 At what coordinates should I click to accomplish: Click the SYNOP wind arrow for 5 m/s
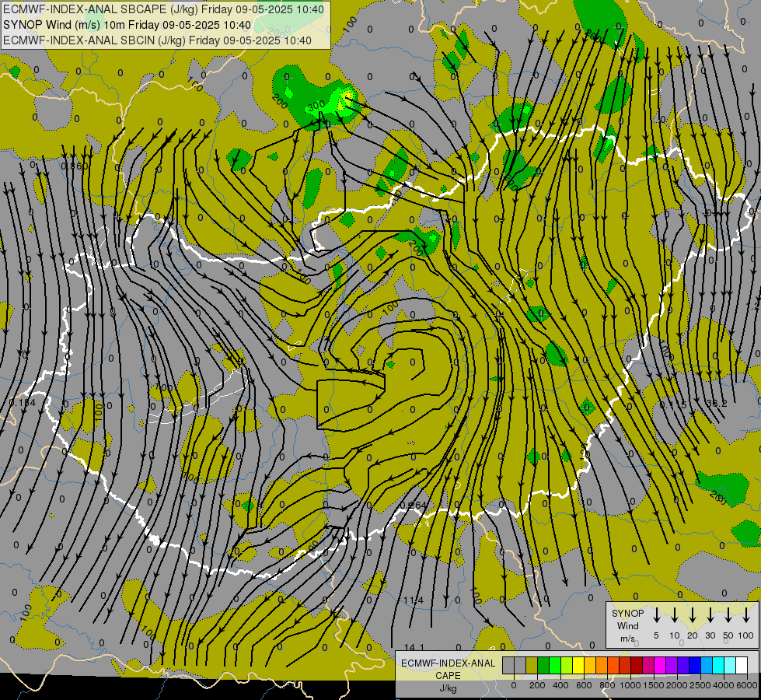(x=656, y=615)
